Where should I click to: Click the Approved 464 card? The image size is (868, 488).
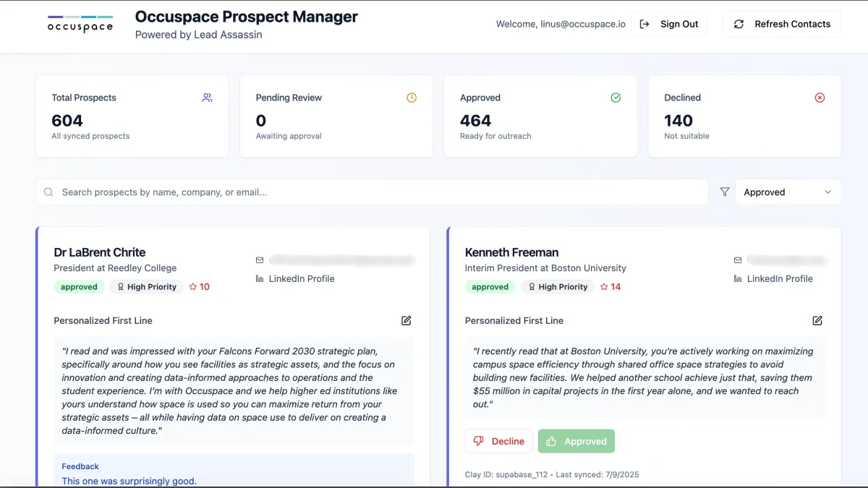(540, 116)
